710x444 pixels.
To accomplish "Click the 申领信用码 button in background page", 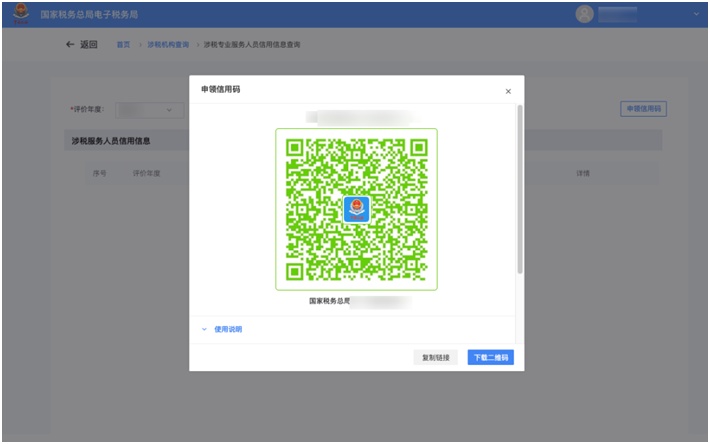I will coord(643,109).
